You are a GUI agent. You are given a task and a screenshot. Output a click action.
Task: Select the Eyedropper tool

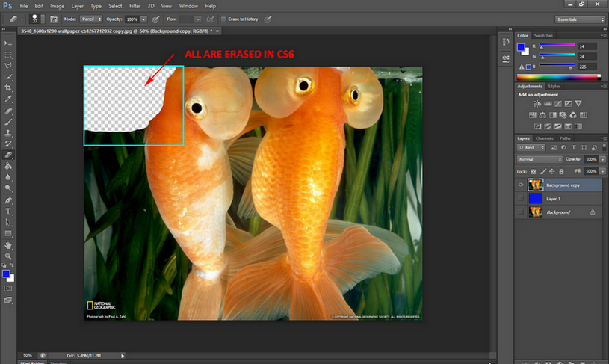coord(8,99)
